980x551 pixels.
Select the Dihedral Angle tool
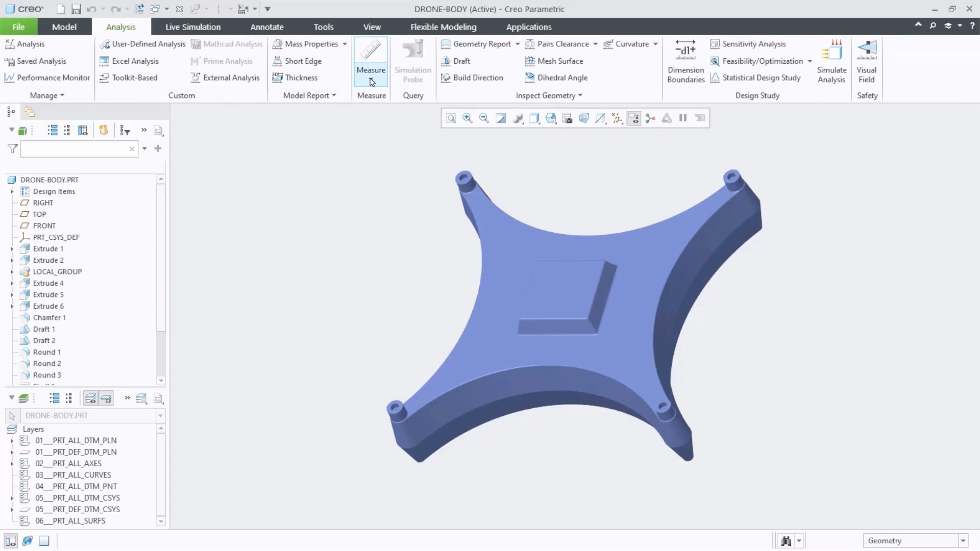[556, 78]
